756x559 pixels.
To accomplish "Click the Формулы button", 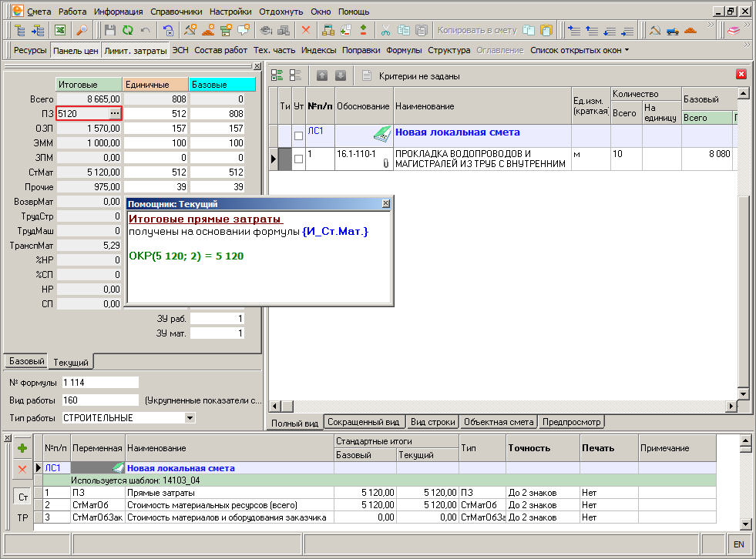I will point(404,50).
